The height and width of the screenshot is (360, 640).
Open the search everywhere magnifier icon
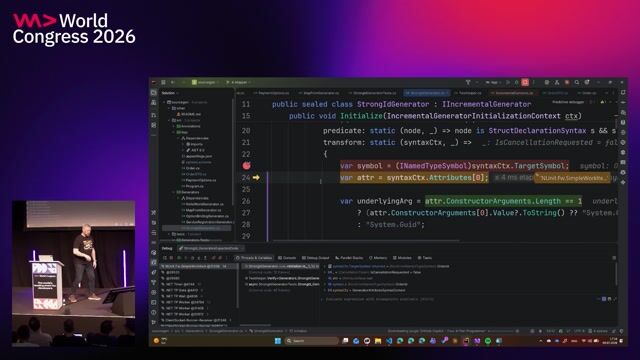point(577,82)
